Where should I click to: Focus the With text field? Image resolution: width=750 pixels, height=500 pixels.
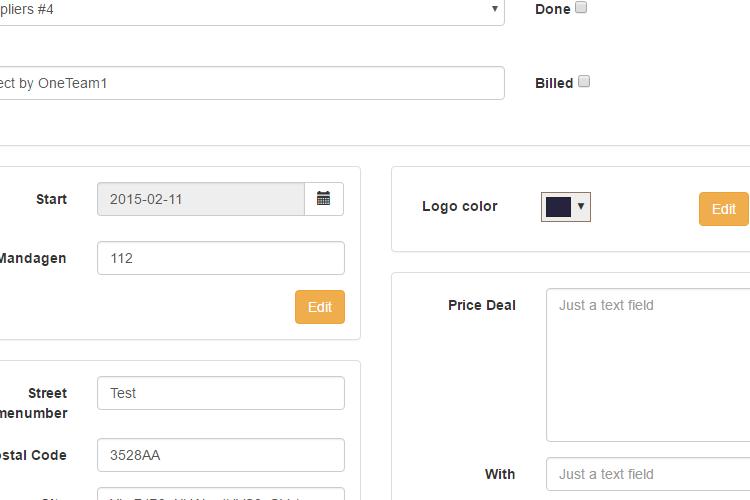tap(648, 474)
